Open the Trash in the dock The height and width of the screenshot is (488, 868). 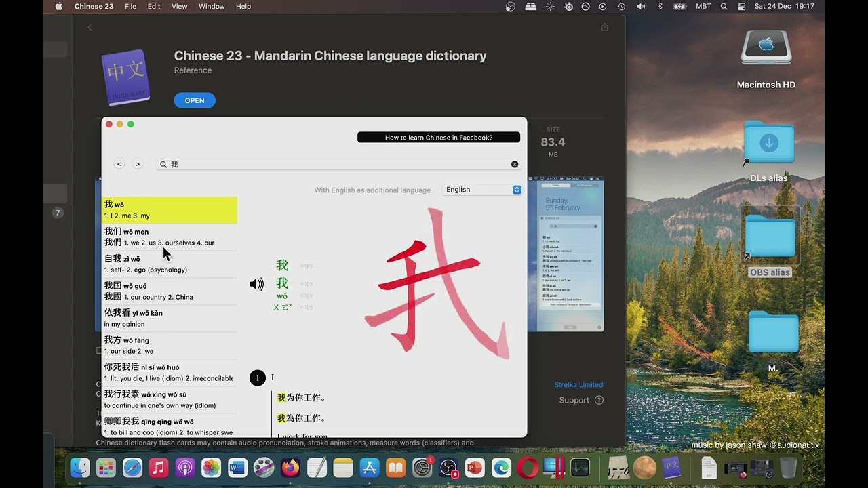tap(789, 468)
